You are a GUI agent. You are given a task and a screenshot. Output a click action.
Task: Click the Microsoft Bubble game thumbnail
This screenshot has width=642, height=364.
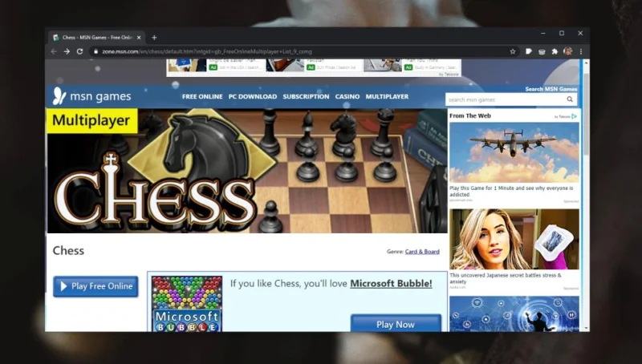point(187,304)
